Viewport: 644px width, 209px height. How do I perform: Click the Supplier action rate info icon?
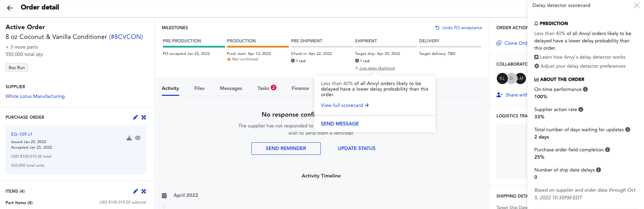(x=581, y=109)
